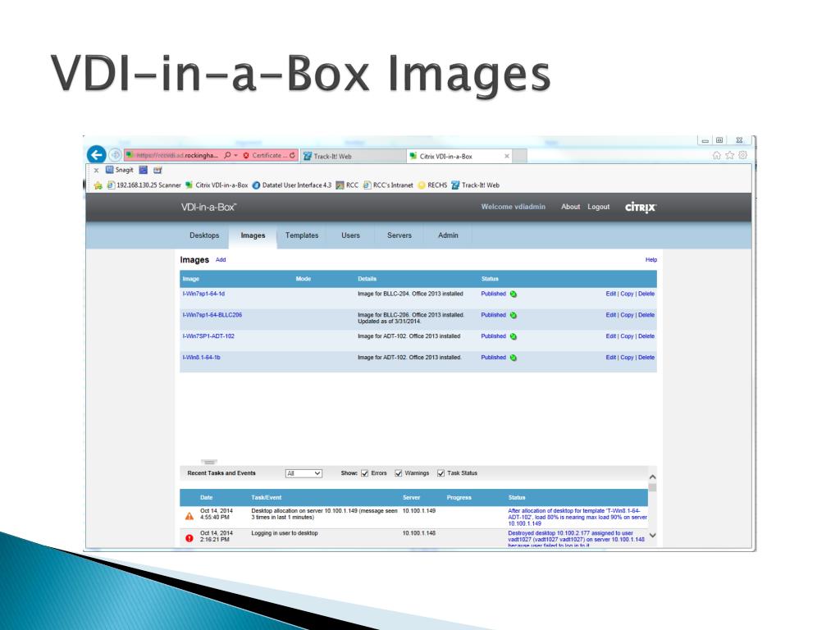The height and width of the screenshot is (630, 840).
Task: Click the browser forward arrow button
Action: tap(115, 155)
